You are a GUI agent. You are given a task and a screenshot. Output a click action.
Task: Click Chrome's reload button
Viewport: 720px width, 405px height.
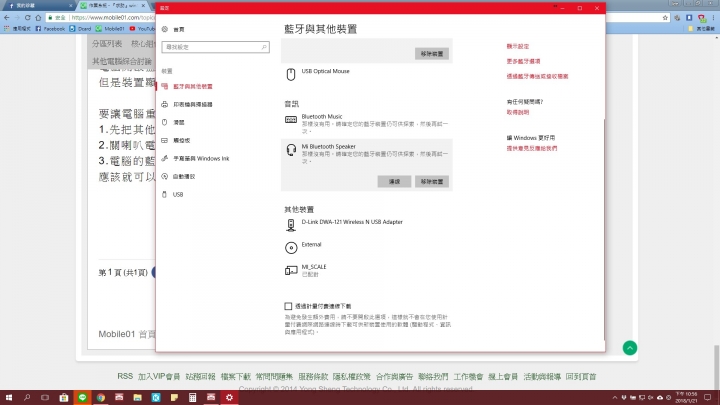pos(28,17)
